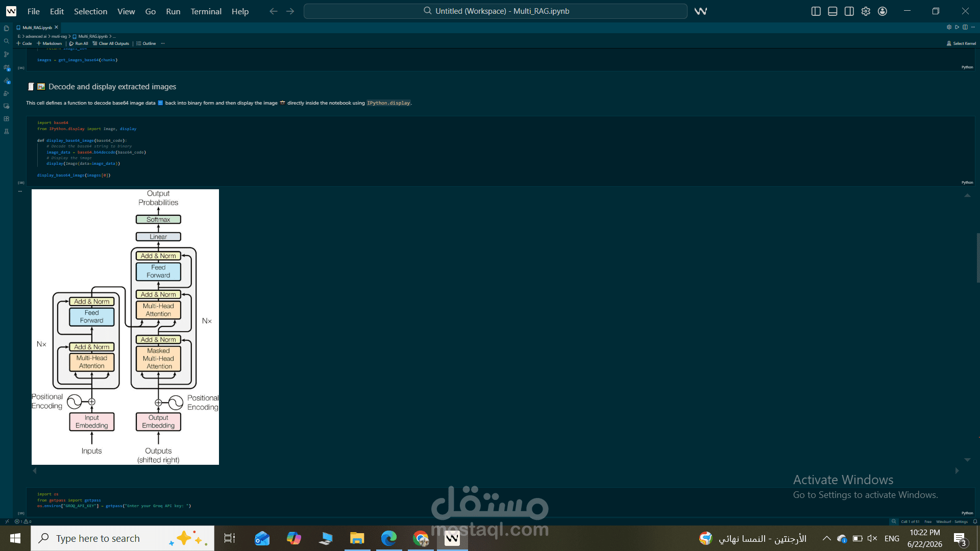Viewport: 980px width, 551px height.
Task: Expand the Multi_RAG.ipynb breadcrumb
Action: [x=90, y=36]
